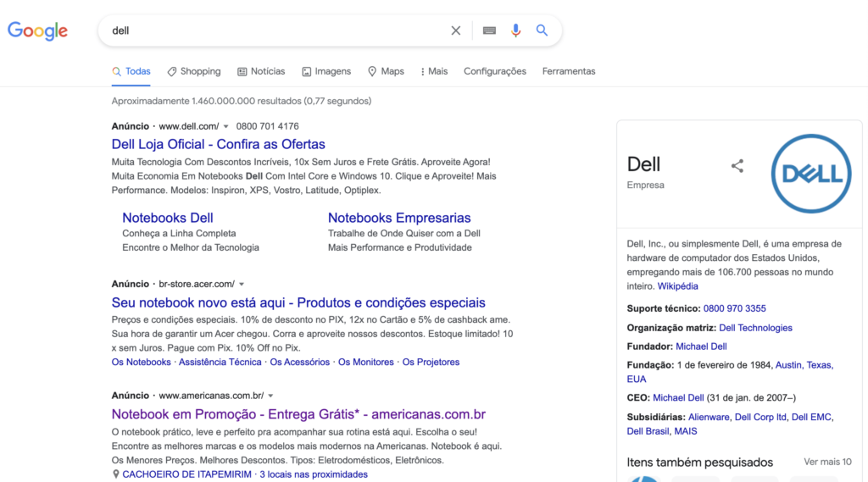Open Michael Dell founder link
This screenshot has height=482, width=868.
coord(701,346)
